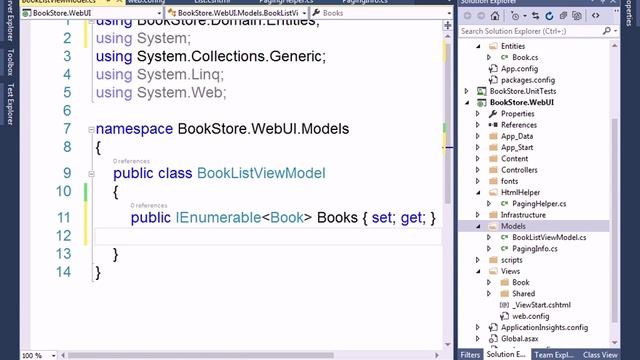Select PagingInfo.cs in Solution Explorer
Image resolution: width=640 pixels, height=360 pixels.
[535, 249]
